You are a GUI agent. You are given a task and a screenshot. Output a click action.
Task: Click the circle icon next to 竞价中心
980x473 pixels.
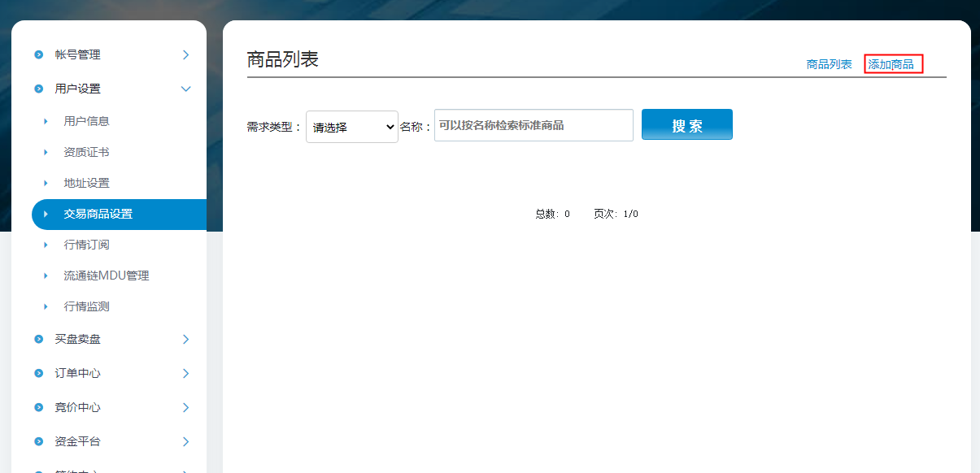tap(38, 408)
